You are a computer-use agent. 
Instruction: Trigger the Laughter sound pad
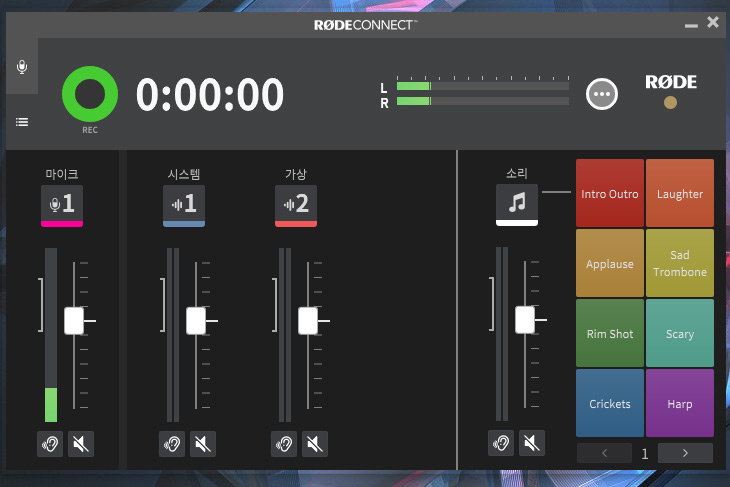point(680,193)
